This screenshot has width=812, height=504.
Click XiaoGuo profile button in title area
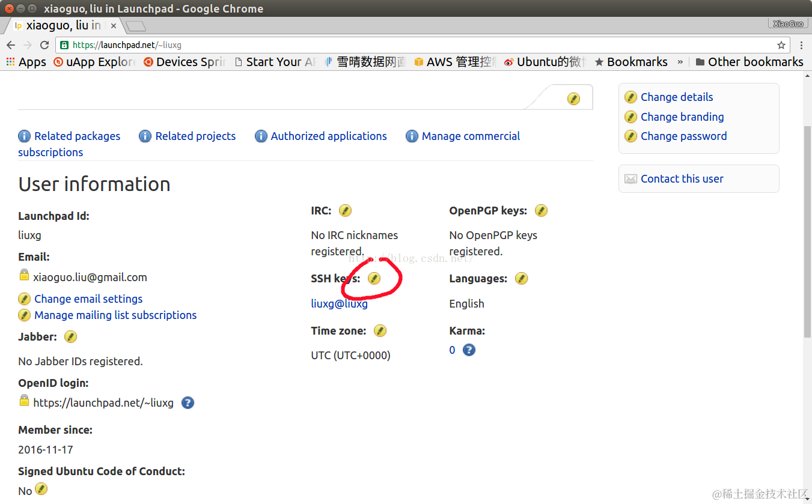(x=788, y=23)
